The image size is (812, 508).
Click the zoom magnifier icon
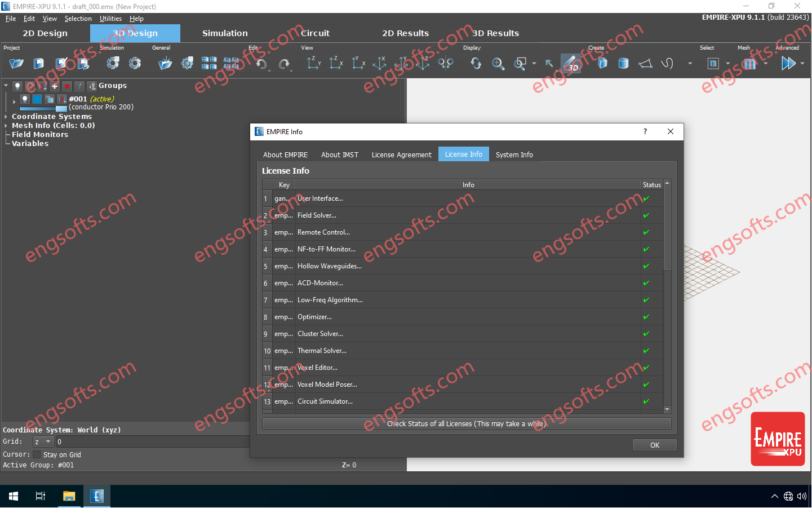498,64
